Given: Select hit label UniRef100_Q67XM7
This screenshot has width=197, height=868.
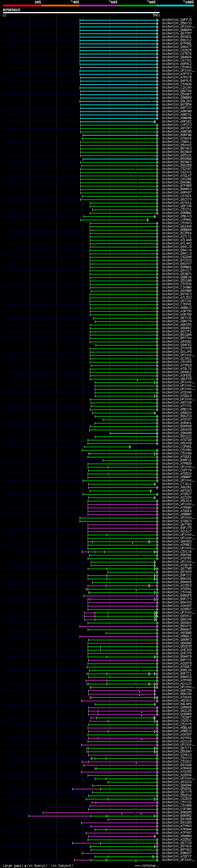Looking at the screenshot, I should (177, 33).
